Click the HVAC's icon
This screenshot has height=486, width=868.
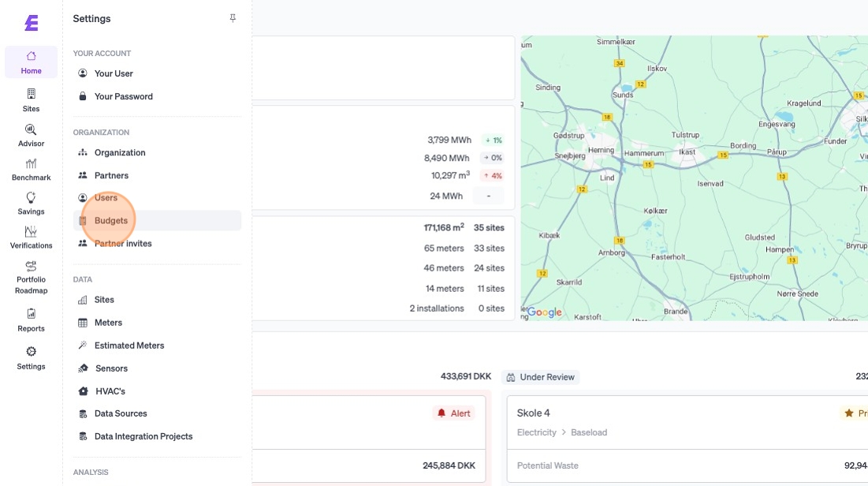[83, 391]
